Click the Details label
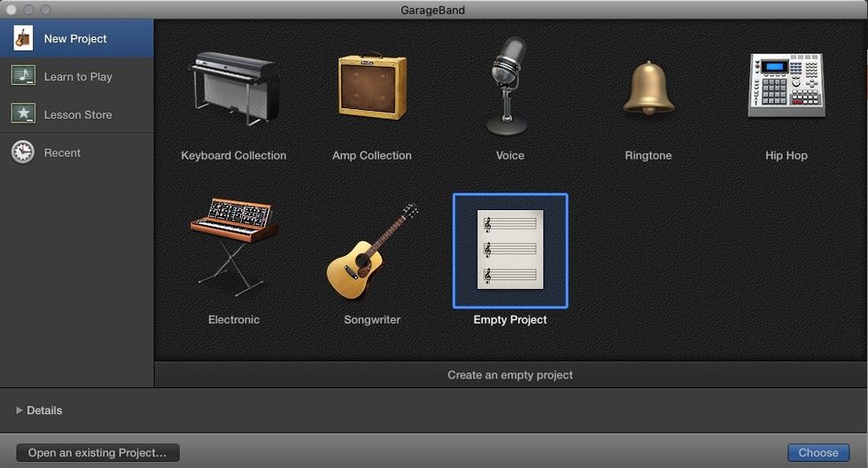Image resolution: width=868 pixels, height=468 pixels. tap(44, 410)
